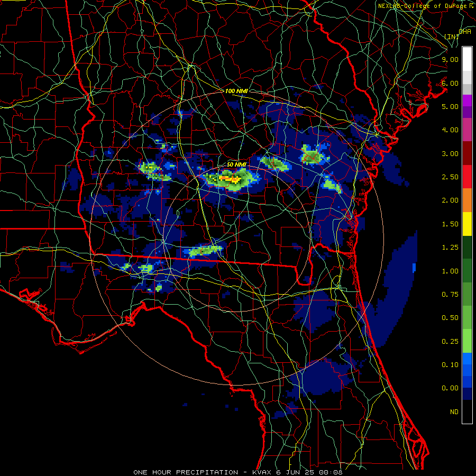Image resolution: width=476 pixels, height=476 pixels.
Task: Click the yellow legend color swatch
Action: click(467, 224)
